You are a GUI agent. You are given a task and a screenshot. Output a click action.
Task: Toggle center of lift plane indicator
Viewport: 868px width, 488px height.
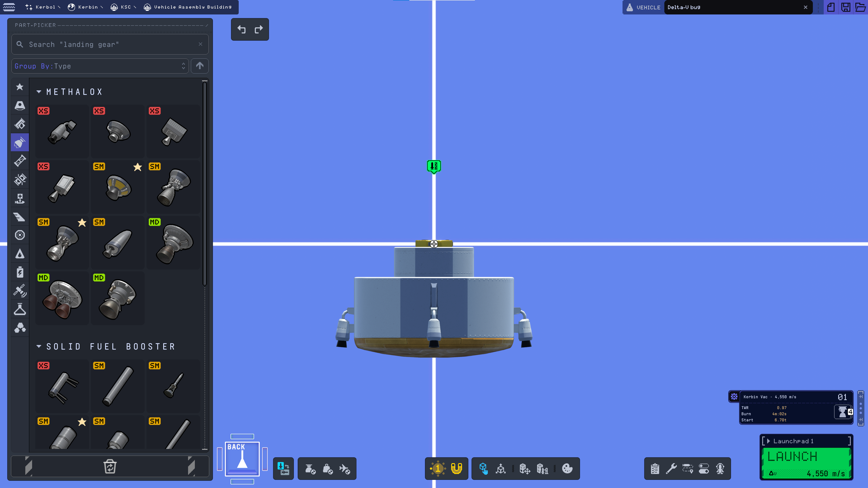coord(345,469)
